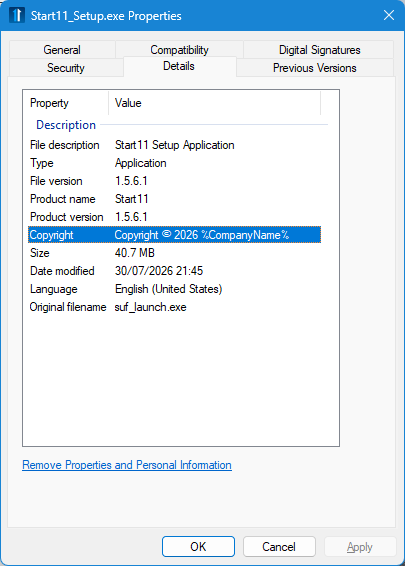Open the Previous Versions tab

click(315, 68)
